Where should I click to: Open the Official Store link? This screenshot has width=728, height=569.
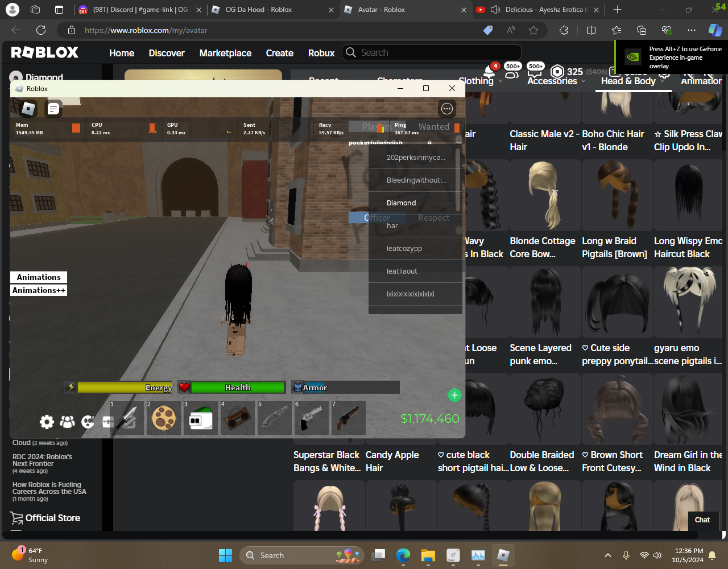coord(45,518)
